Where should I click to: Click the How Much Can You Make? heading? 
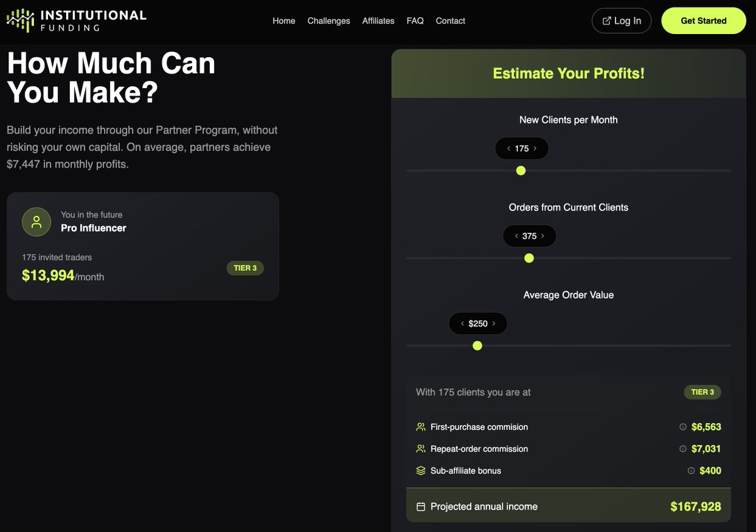pyautogui.click(x=111, y=77)
